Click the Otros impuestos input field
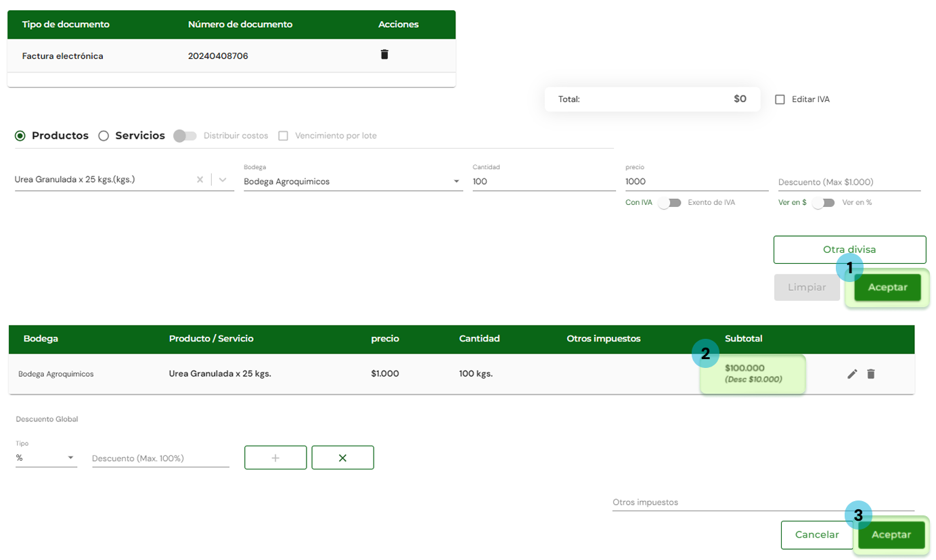The image size is (936, 560). coord(763,503)
